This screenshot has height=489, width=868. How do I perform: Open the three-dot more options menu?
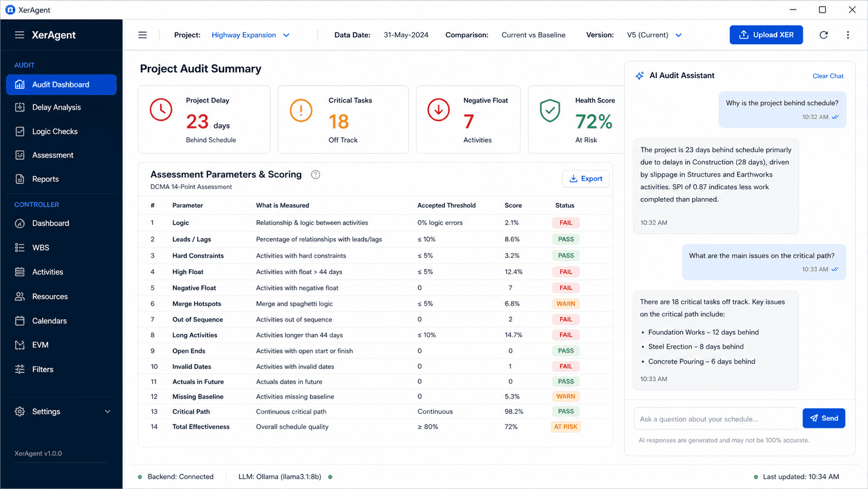pyautogui.click(x=848, y=35)
